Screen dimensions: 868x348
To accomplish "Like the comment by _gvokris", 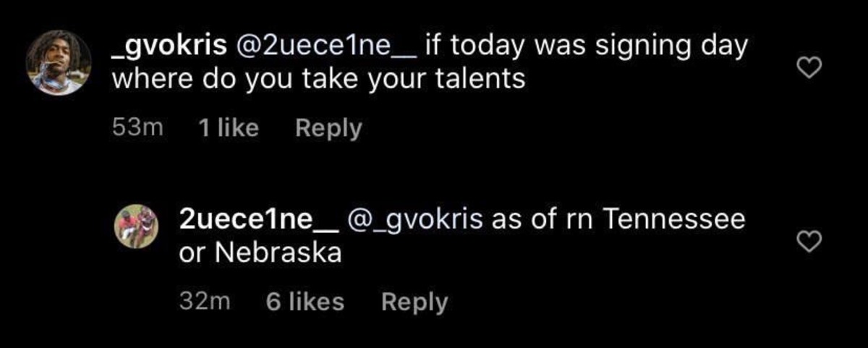I will coord(810,69).
